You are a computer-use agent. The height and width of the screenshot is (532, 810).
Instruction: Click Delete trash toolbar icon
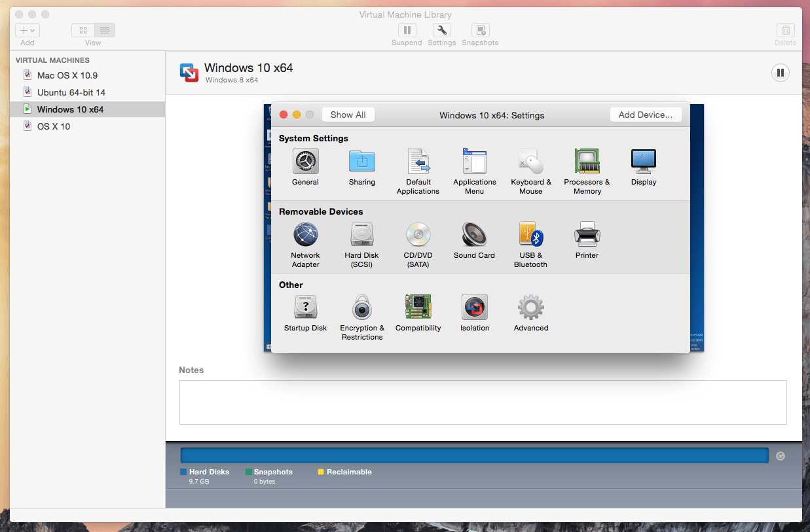pyautogui.click(x=786, y=30)
